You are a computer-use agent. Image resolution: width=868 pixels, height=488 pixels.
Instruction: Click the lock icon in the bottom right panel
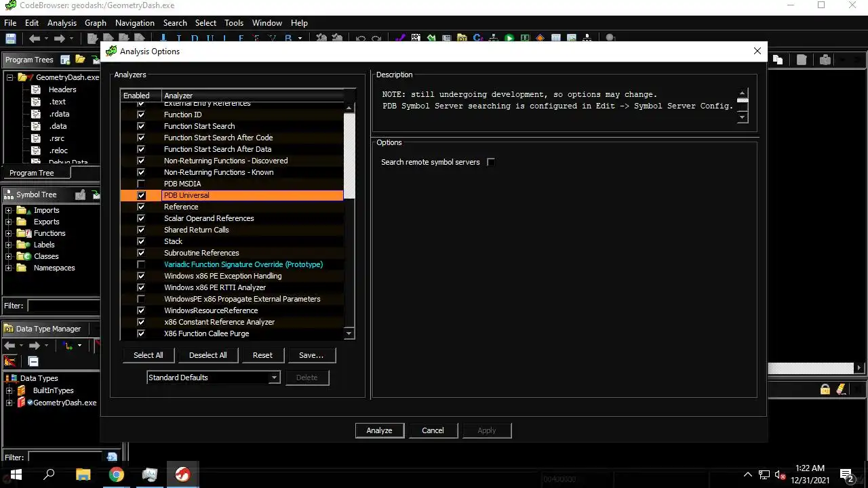pos(825,389)
